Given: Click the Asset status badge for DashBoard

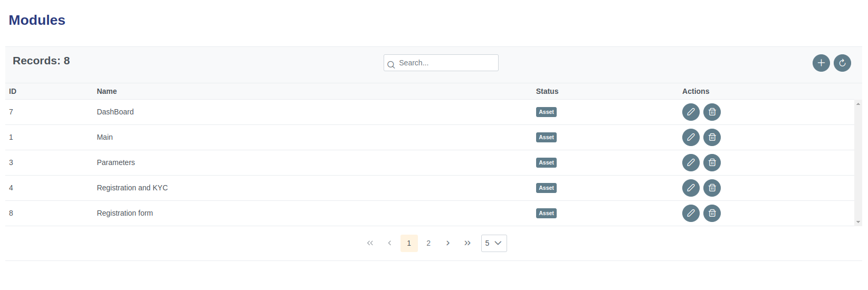Looking at the screenshot, I should pos(546,112).
